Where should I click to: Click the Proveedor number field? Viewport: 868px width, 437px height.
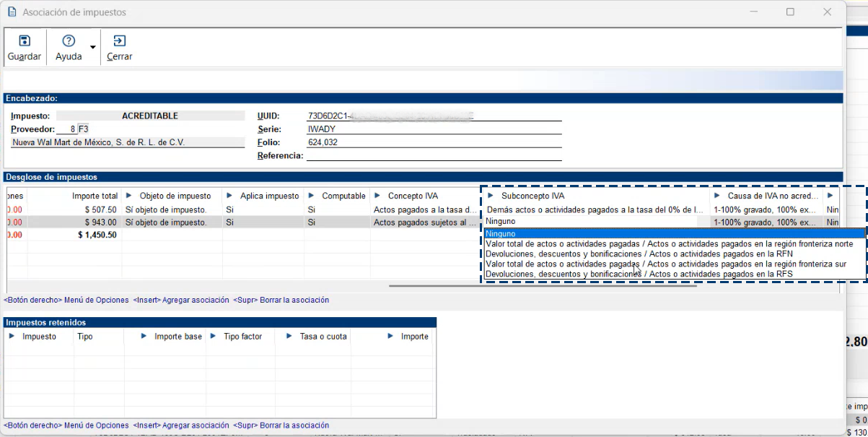66,129
